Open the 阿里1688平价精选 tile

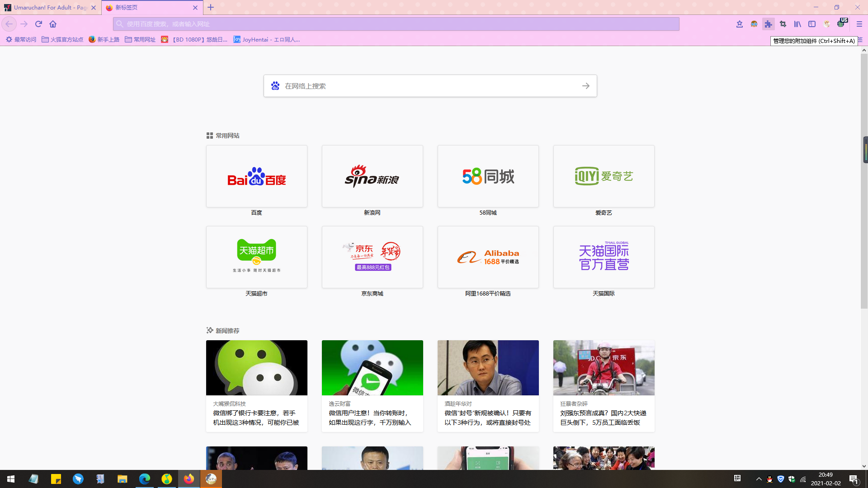(x=488, y=257)
